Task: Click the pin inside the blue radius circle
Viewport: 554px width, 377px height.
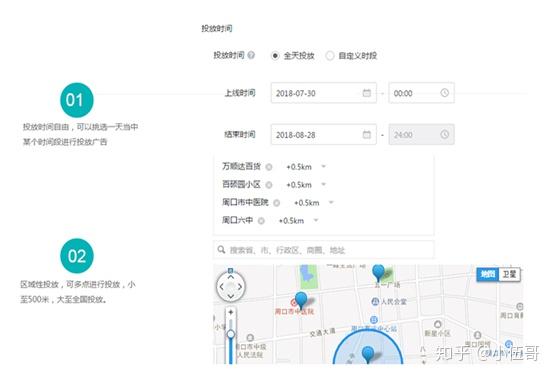Action: 368,354
